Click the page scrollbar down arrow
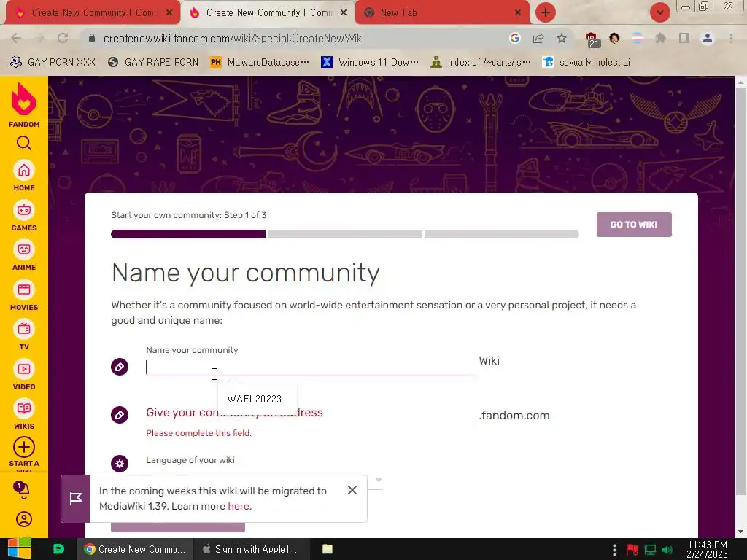Screen dimensions: 747x560 pos(740,532)
